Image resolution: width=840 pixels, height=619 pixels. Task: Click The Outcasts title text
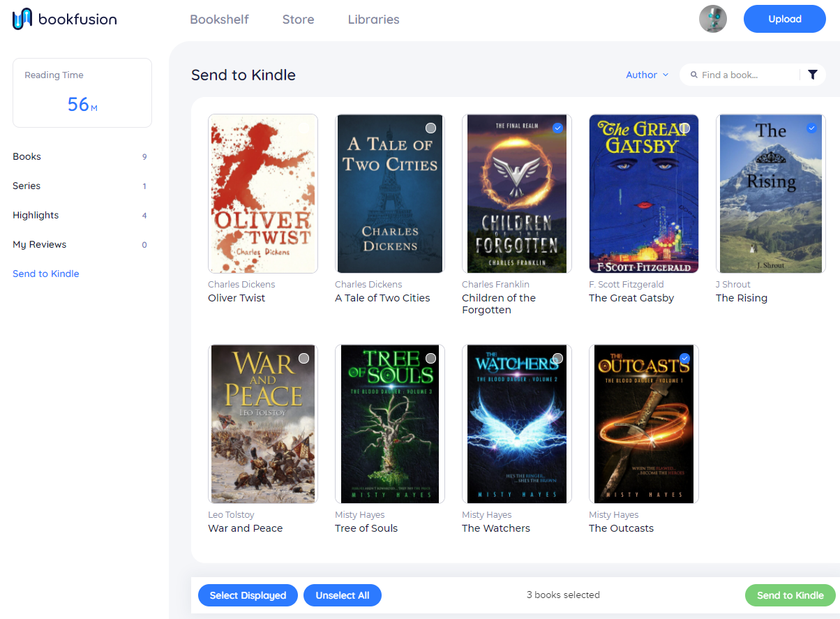(x=621, y=528)
